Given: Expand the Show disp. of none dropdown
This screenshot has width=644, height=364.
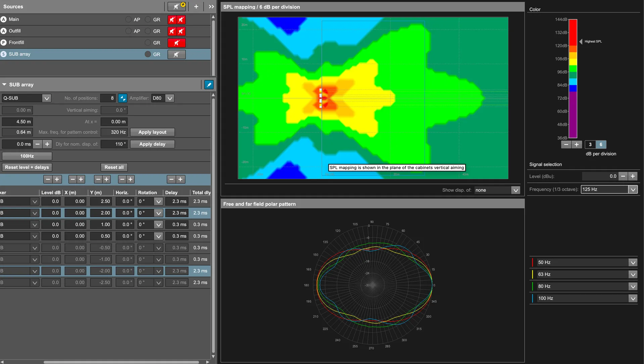Looking at the screenshot, I should [497, 190].
